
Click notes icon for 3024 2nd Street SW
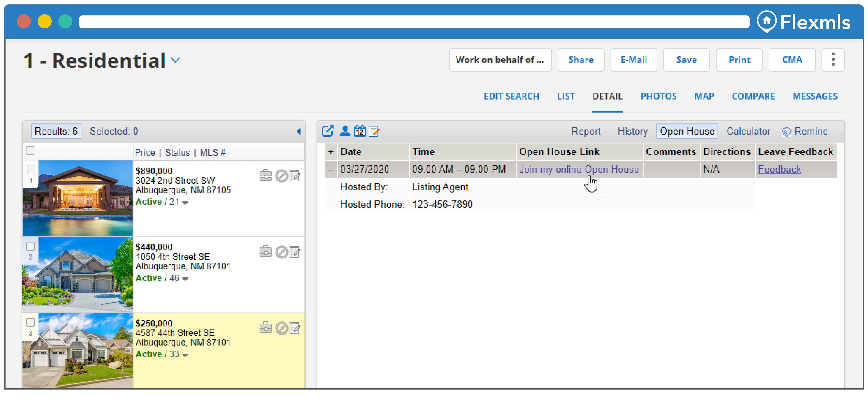click(295, 176)
